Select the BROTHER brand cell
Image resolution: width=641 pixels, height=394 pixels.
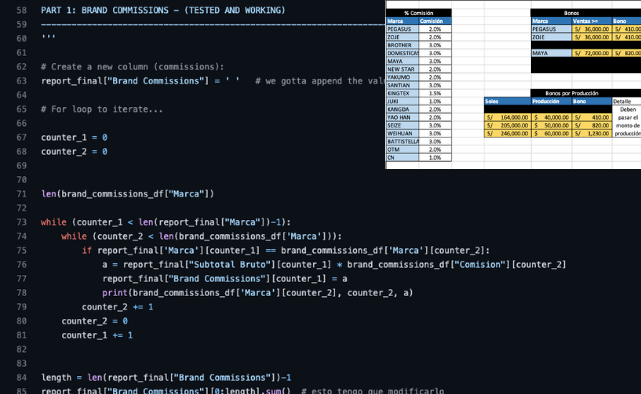(x=402, y=45)
